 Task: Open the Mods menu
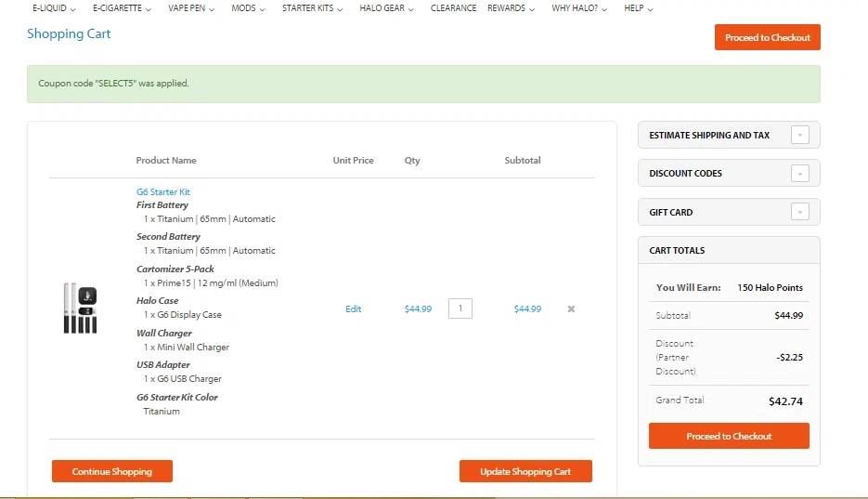(x=248, y=8)
